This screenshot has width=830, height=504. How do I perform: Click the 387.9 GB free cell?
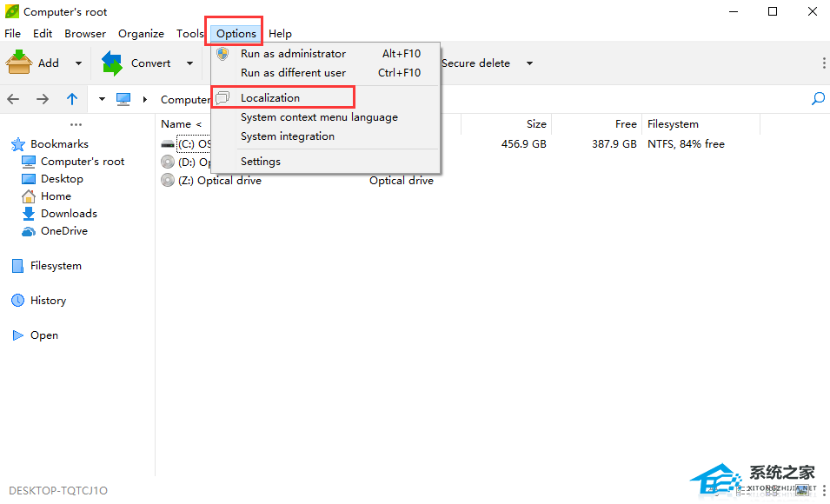coord(614,144)
